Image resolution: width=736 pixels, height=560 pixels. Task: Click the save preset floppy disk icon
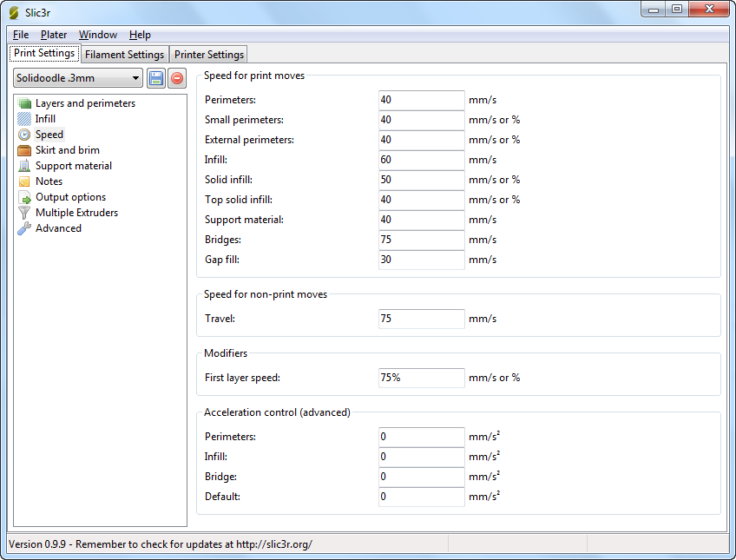156,78
